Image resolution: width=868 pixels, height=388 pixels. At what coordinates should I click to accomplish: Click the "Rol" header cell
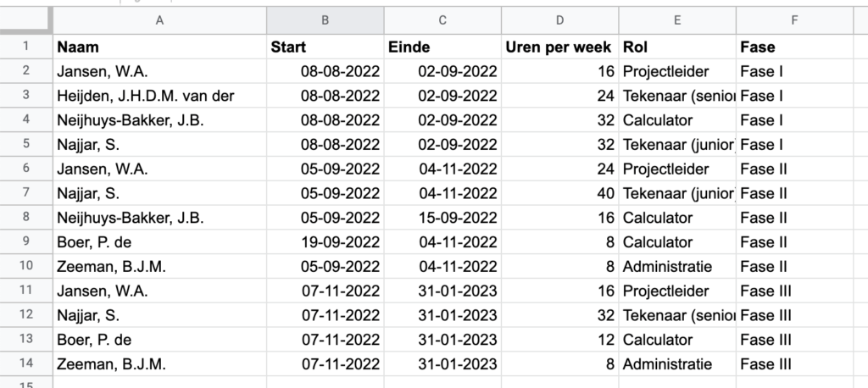677,47
